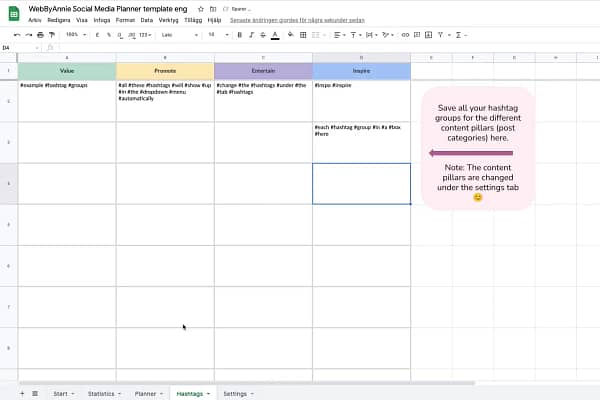
Task: Click the document title to rename
Action: [108, 9]
